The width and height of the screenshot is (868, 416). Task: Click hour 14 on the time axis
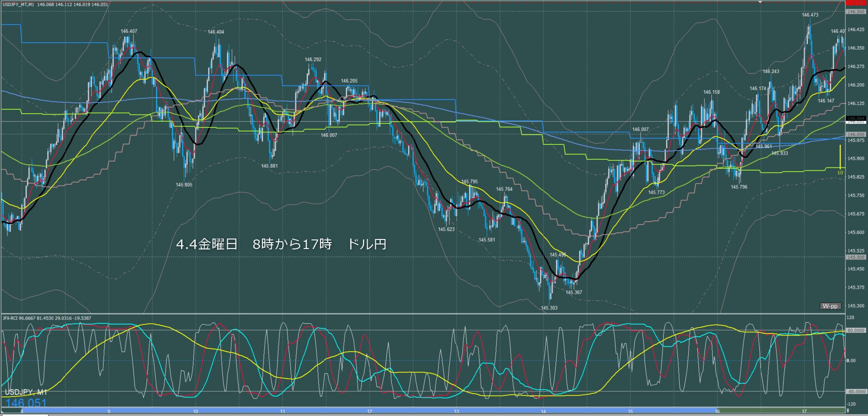tap(543, 411)
